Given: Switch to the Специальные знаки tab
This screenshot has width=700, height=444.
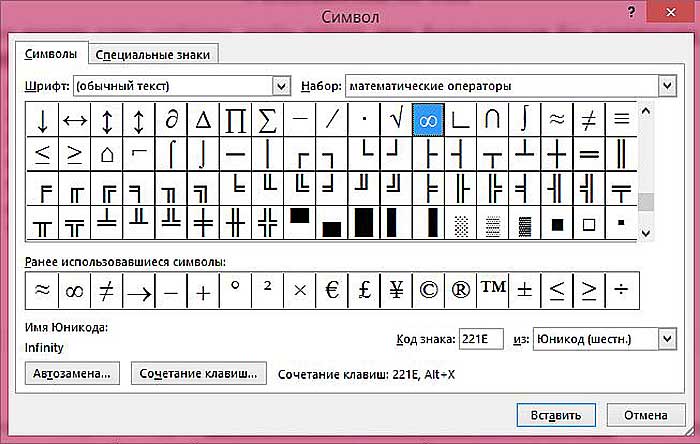Looking at the screenshot, I should (x=154, y=54).
